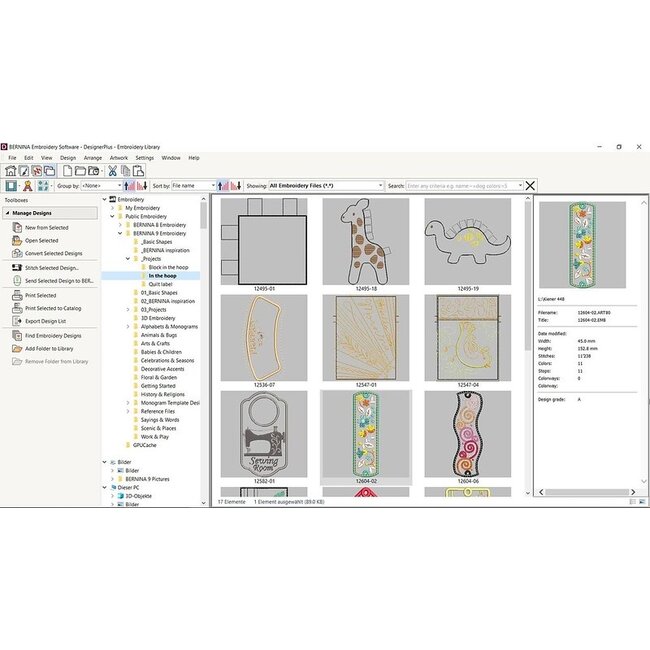Click Export Design List
Image resolution: width=650 pixels, height=650 pixels.
pos(46,321)
